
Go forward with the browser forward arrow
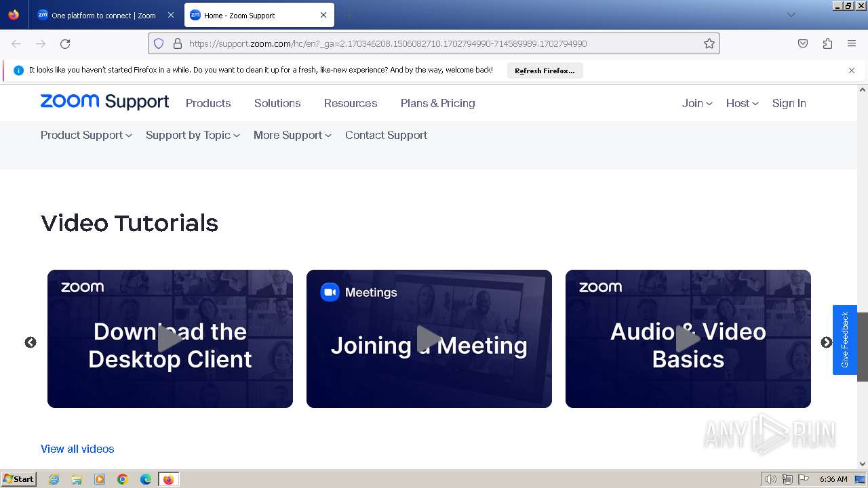coord(41,43)
